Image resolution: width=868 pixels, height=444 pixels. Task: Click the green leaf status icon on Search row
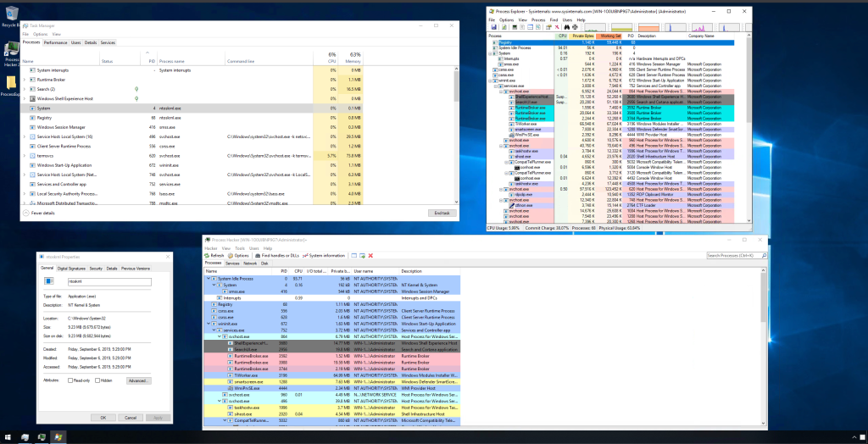point(136,89)
